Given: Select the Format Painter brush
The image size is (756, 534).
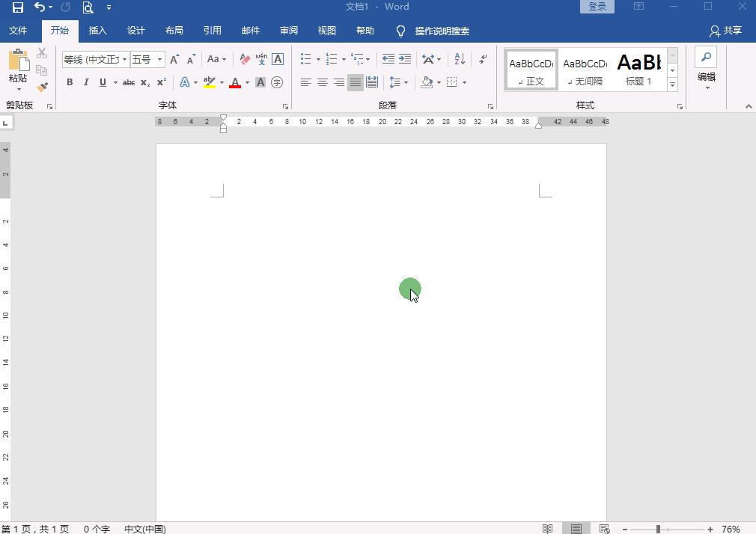Looking at the screenshot, I should (x=42, y=88).
